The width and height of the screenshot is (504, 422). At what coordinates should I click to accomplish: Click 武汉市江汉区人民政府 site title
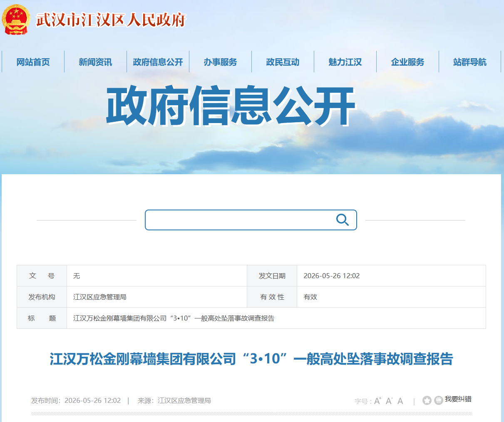(x=111, y=20)
